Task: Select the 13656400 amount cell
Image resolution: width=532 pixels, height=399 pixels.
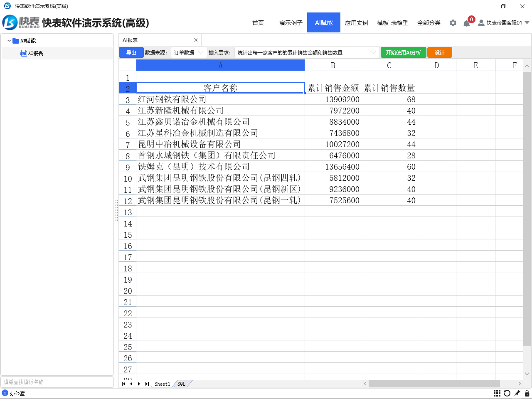Action: pos(333,167)
